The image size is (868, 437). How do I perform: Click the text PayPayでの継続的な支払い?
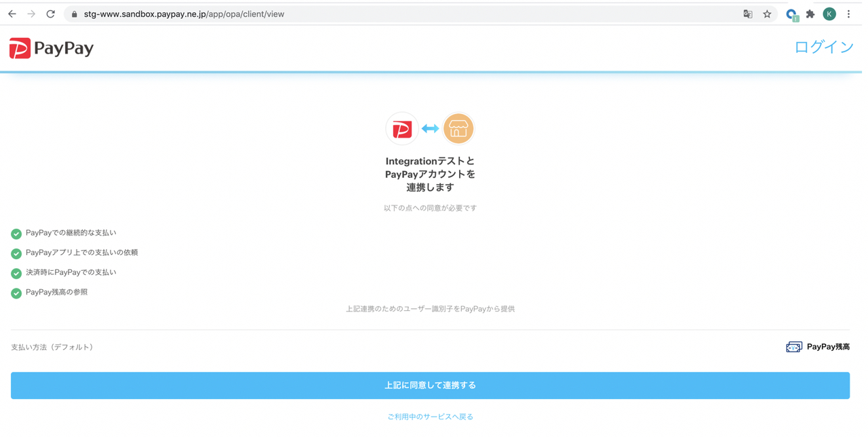(71, 233)
